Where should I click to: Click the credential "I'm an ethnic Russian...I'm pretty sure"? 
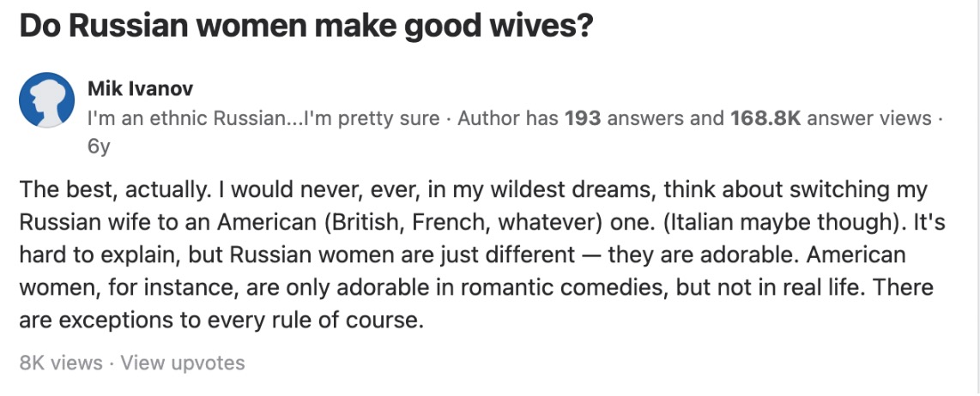(x=263, y=117)
